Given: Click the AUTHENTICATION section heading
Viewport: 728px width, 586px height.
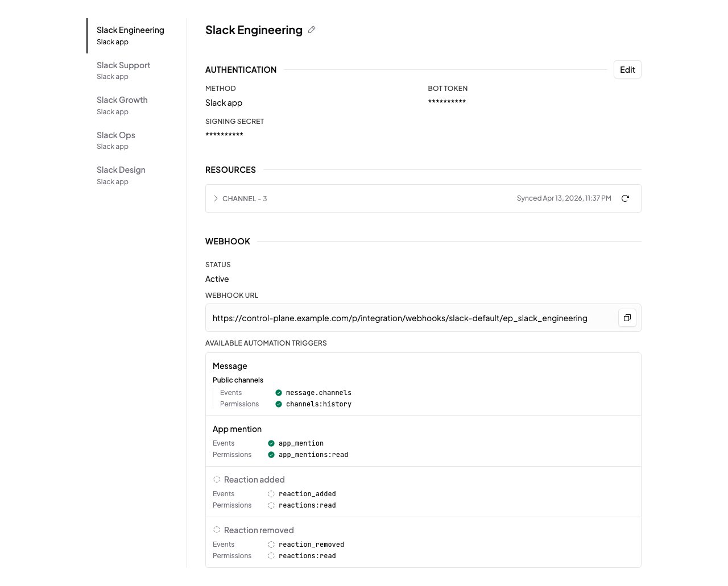Looking at the screenshot, I should tap(241, 70).
